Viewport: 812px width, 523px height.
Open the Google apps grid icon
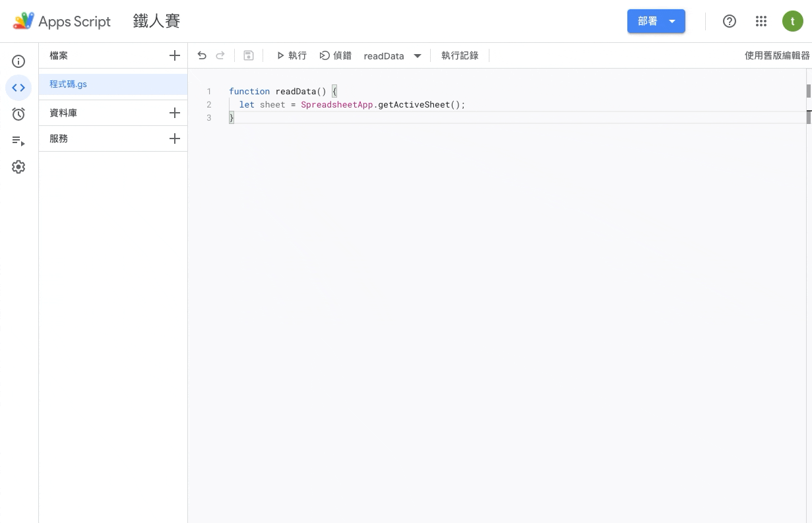[761, 21]
